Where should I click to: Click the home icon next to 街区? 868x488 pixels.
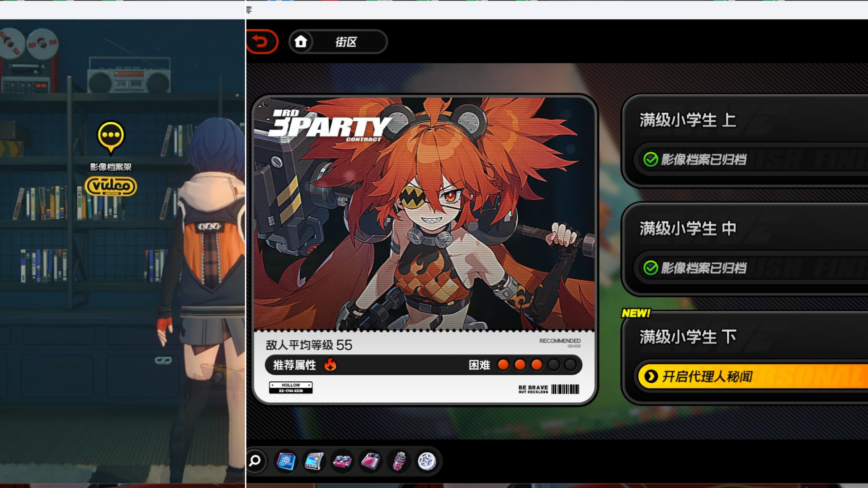tap(301, 42)
